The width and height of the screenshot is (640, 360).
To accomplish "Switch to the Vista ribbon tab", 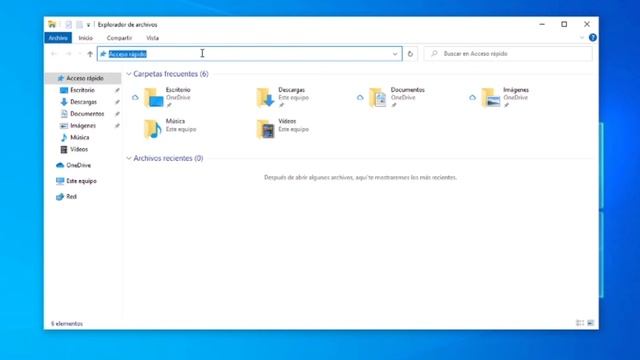I will point(152,38).
